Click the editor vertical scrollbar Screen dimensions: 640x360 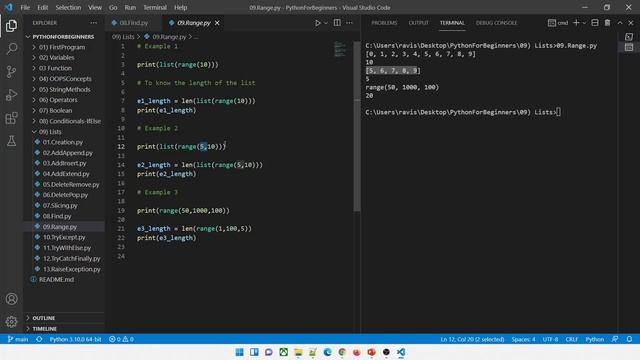357,127
